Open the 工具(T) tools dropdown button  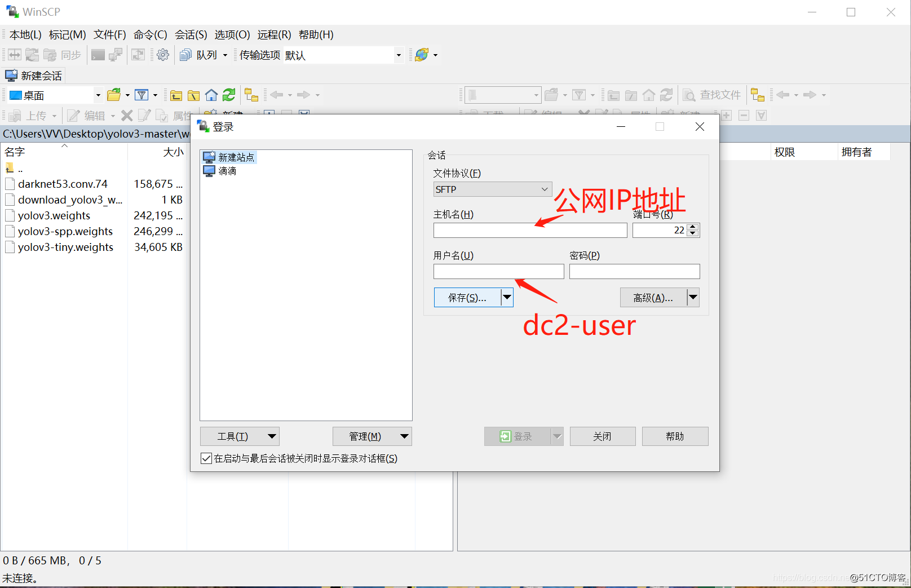tap(240, 436)
